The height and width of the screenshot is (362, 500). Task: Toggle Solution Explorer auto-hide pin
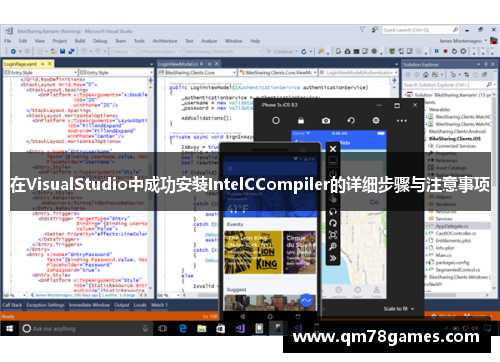(486, 64)
